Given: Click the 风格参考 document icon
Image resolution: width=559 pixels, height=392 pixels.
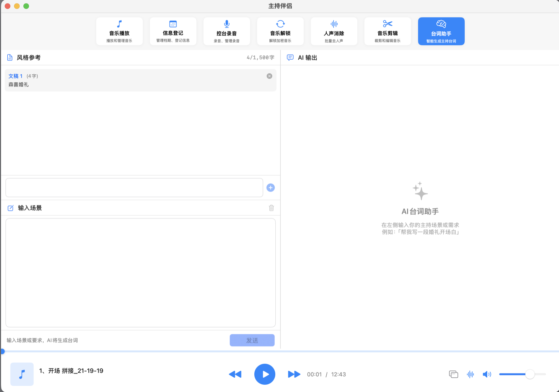Looking at the screenshot, I should 10,58.
